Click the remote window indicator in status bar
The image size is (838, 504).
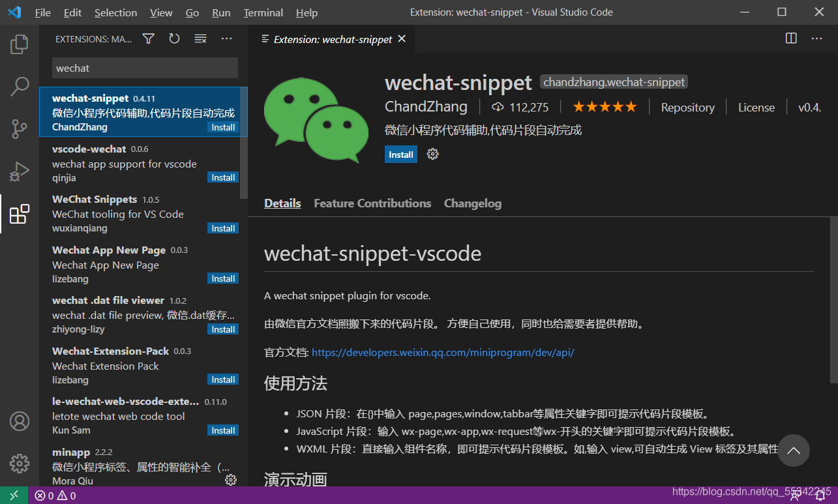14,496
